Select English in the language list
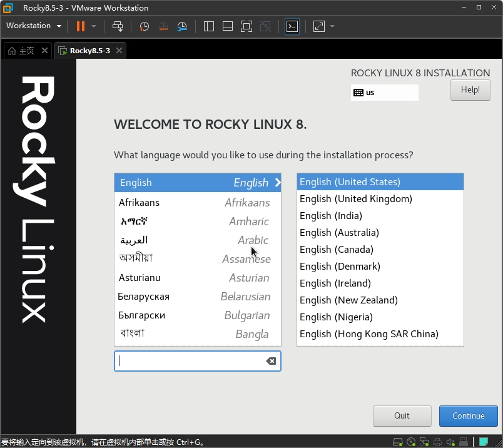 [x=198, y=183]
